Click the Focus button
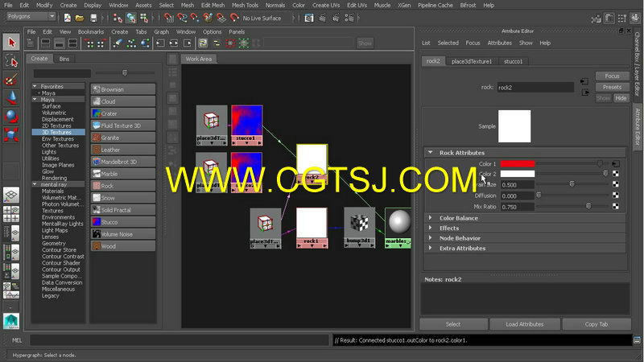This screenshot has height=362, width=644. (x=612, y=76)
